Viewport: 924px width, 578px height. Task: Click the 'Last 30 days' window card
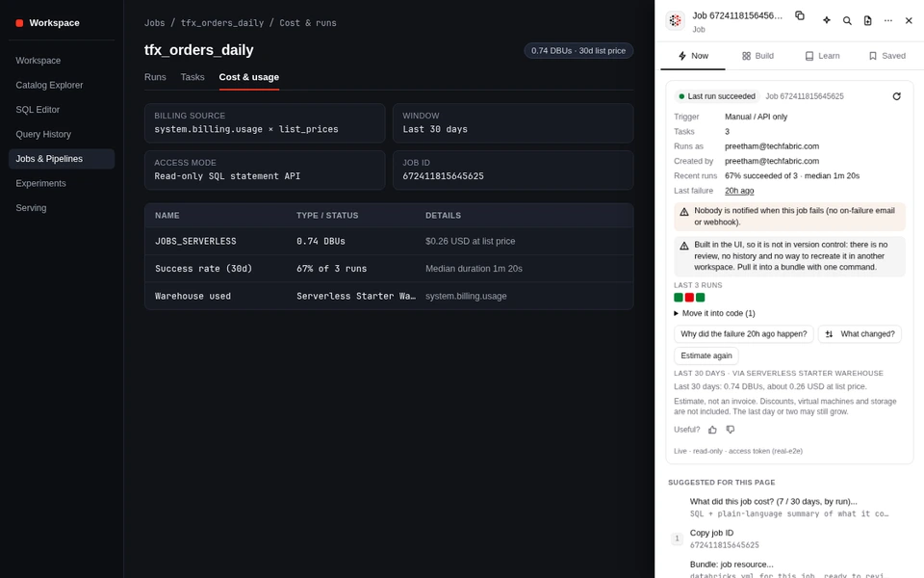[x=513, y=123]
